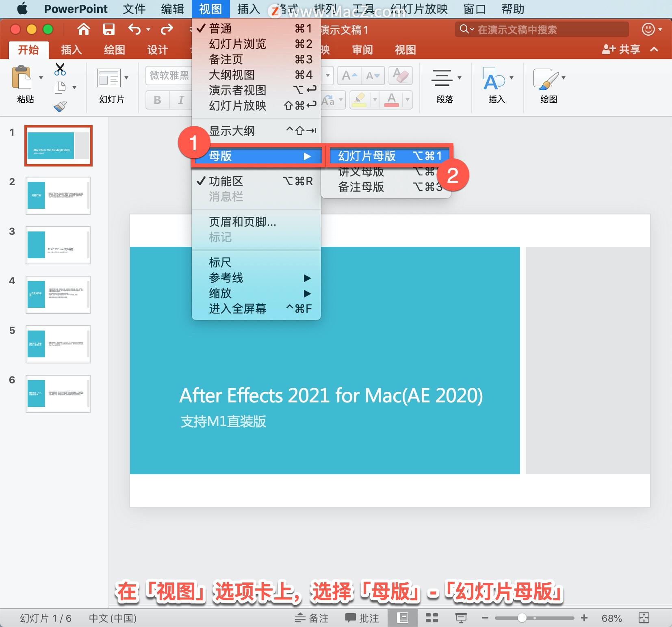Click the Save floppy disk icon
This screenshot has width=672, height=627.
(108, 29)
